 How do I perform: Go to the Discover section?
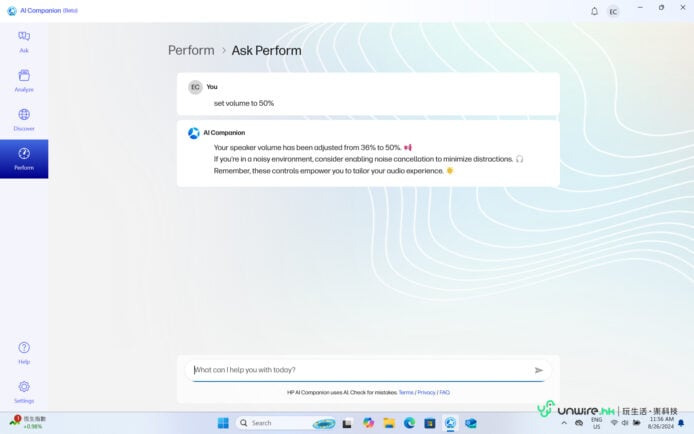coord(24,119)
